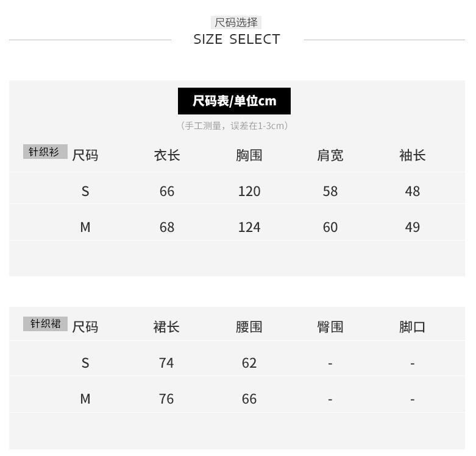Click the 49 sleeve length value
This screenshot has height=456, width=476.
(413, 227)
